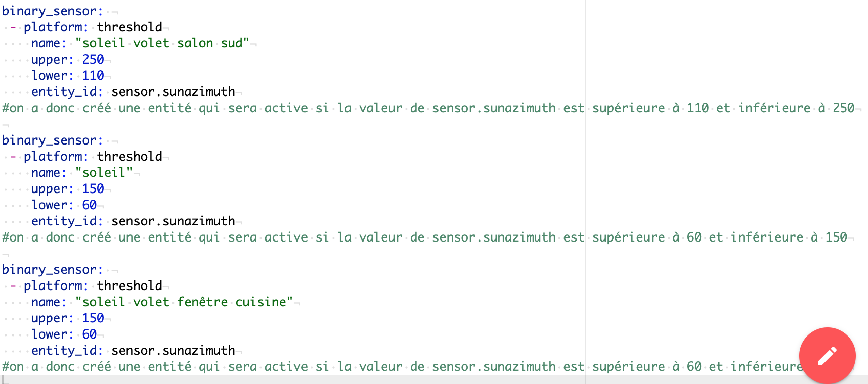
Task: Click the upper value under the cuisine name
Action: pos(93,318)
